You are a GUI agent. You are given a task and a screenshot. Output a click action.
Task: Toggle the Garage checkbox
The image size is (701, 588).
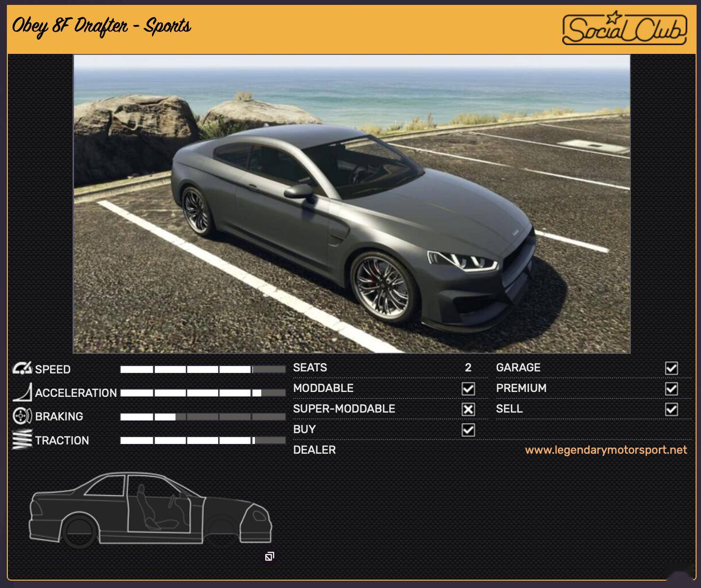coord(672,368)
